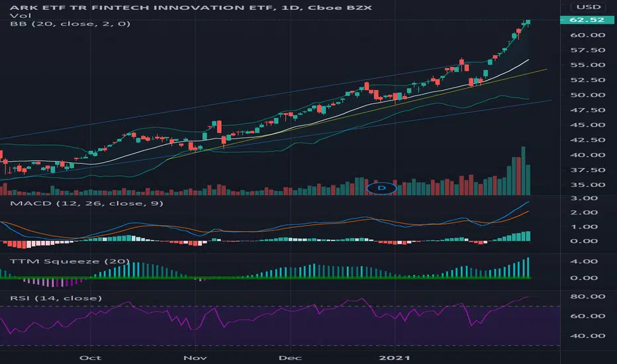Click the 'Oct' label on the time axis
The width and height of the screenshot is (617, 364).
(x=91, y=357)
